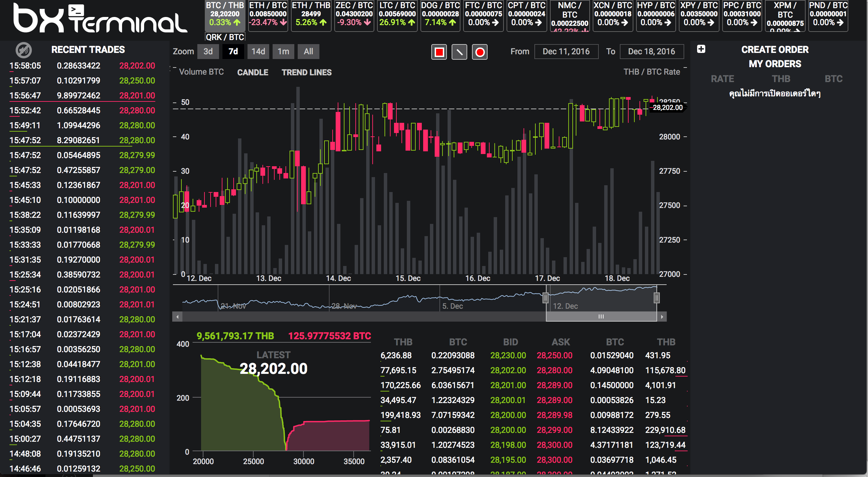Open the From date picker field
The width and height of the screenshot is (868, 477).
point(566,52)
